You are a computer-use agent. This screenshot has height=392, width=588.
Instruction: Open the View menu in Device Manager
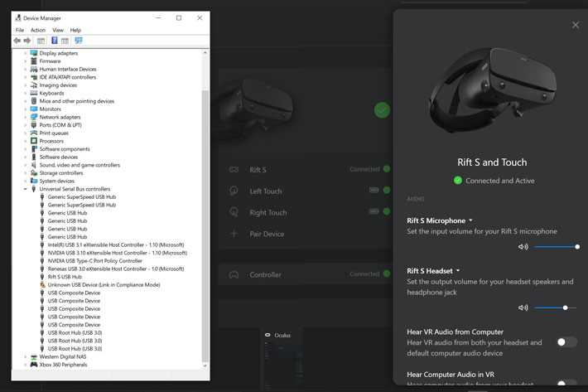click(x=58, y=30)
